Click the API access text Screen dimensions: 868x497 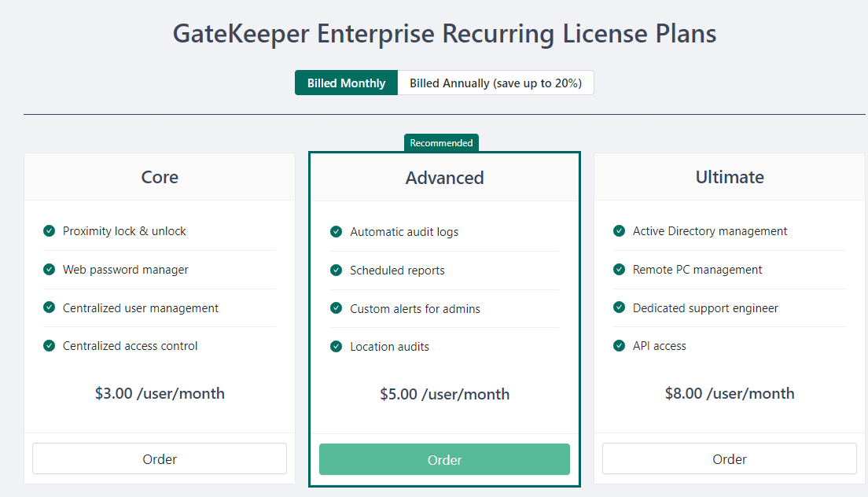[660, 346]
